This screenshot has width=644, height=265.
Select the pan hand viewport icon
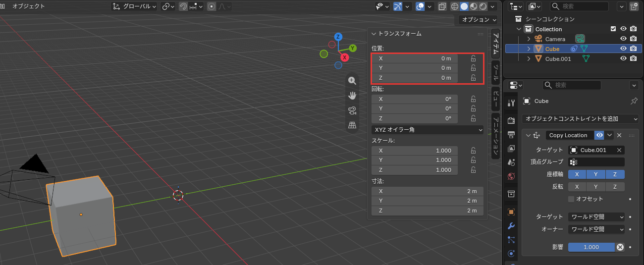click(352, 96)
